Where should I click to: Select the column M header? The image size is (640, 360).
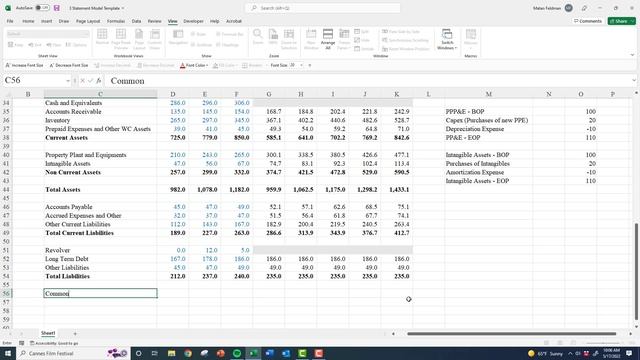point(489,94)
